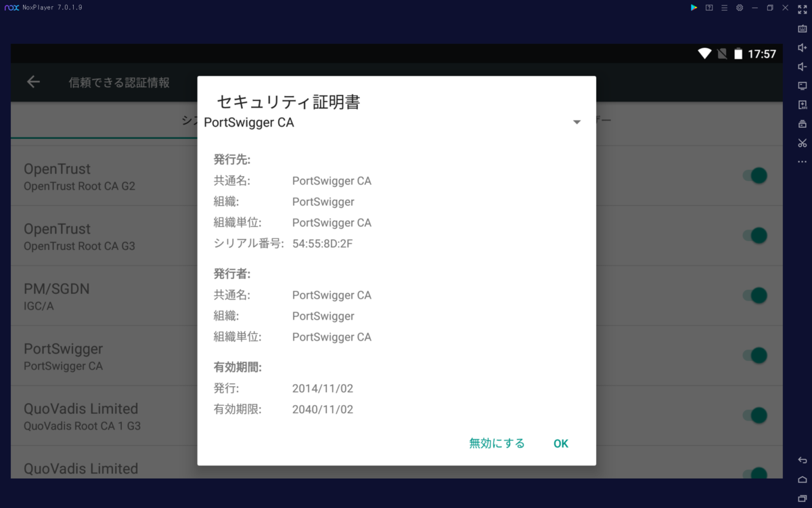Open the Nox hamburger menu icon

(x=724, y=7)
